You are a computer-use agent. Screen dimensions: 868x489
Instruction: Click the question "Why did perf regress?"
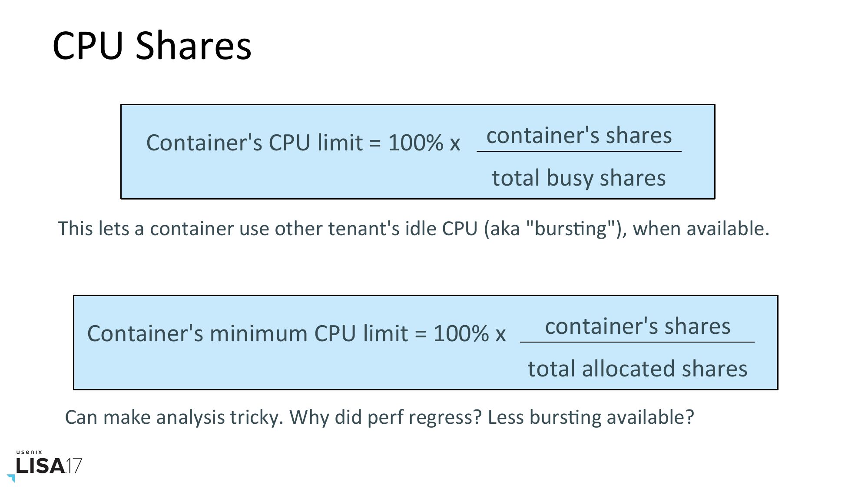386,417
